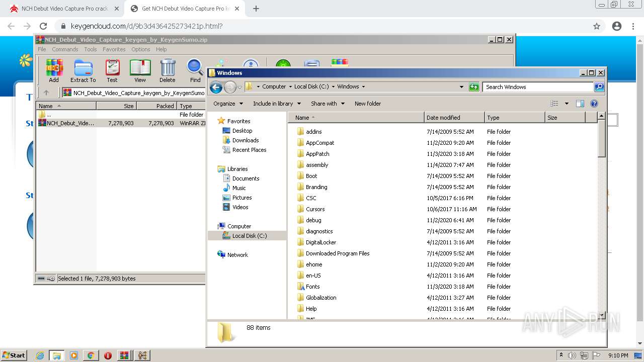Go up one level in WinRAR
Screen dimensions: 644x362
[x=46, y=93]
